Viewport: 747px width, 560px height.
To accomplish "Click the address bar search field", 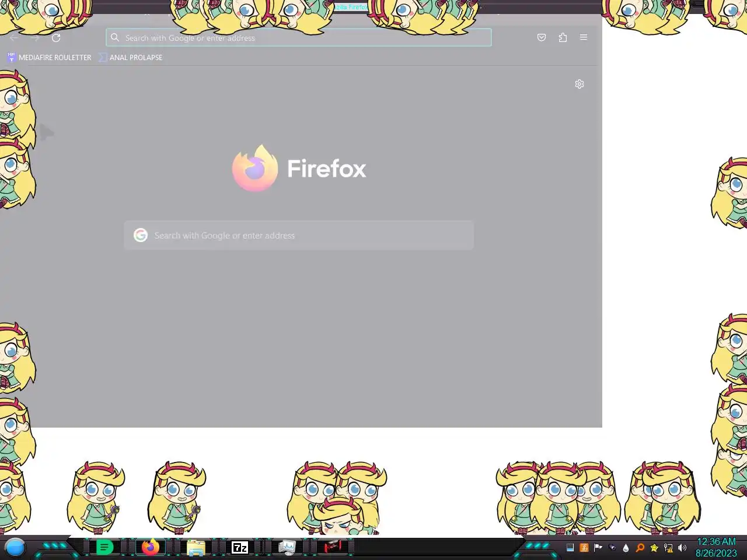I will coord(299,38).
